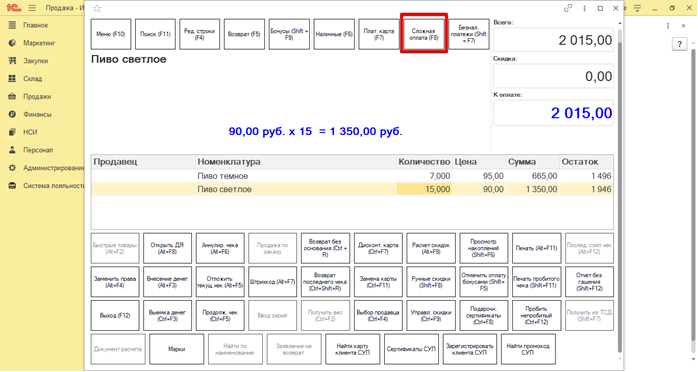Open the window's three-dot options menu
Screen dimensions: 698x372
[x=584, y=8]
